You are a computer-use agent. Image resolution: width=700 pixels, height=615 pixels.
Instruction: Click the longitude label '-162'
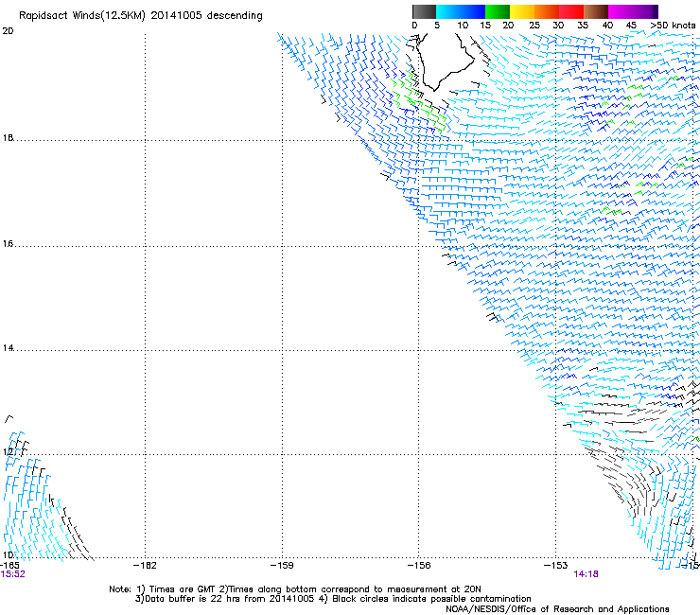[145, 566]
